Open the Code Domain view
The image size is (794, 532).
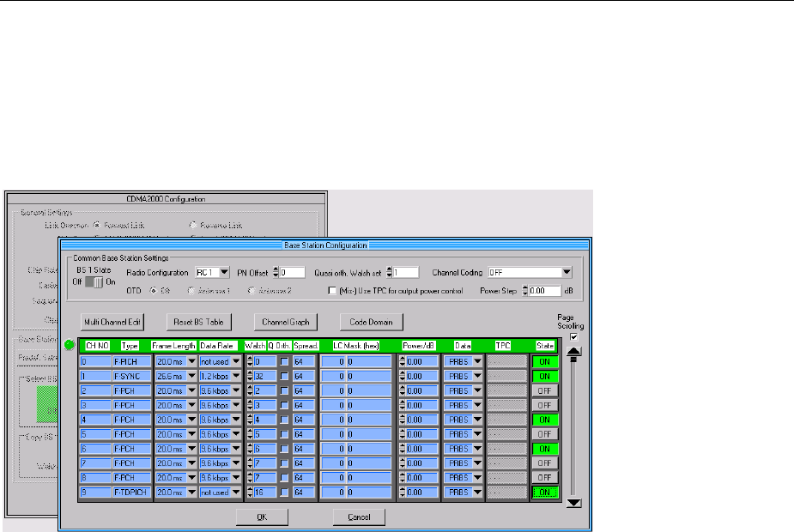click(x=371, y=322)
